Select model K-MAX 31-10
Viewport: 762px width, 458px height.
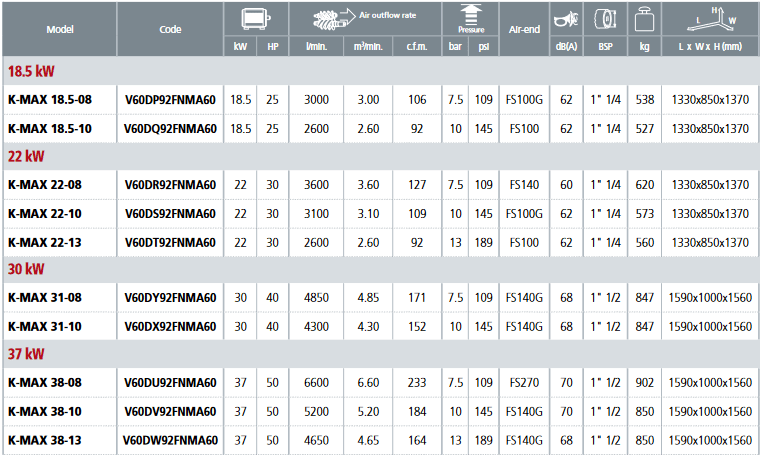tap(45, 327)
